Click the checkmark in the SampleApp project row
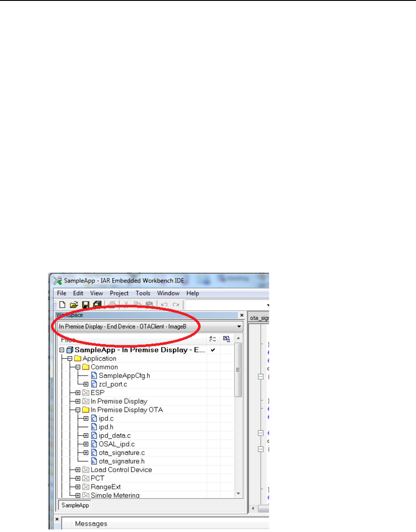Viewport: 416px width, 532px height. 213,350
